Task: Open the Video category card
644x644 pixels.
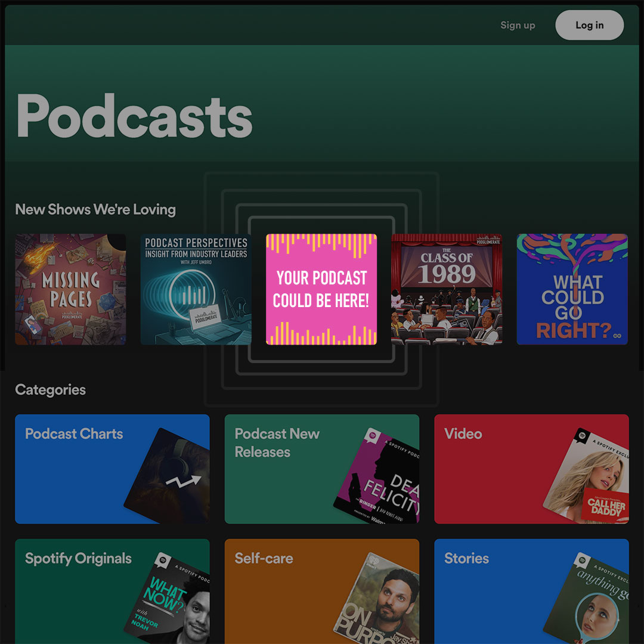Action: 531,469
